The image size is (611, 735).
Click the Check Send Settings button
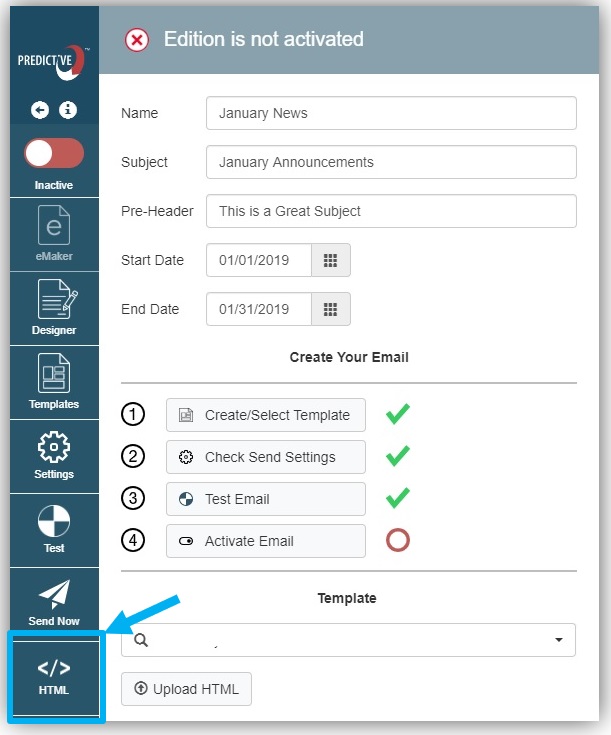266,457
